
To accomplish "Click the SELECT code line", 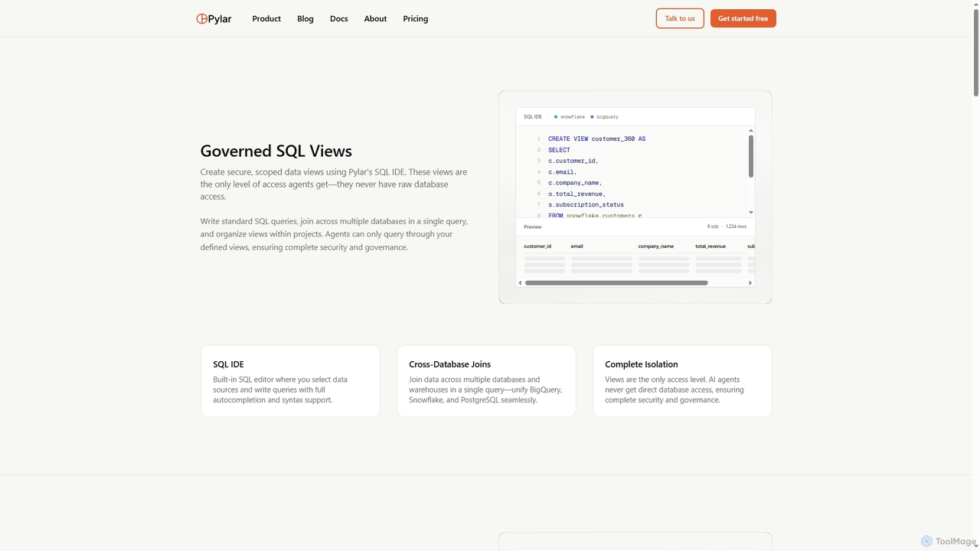I will tap(559, 150).
